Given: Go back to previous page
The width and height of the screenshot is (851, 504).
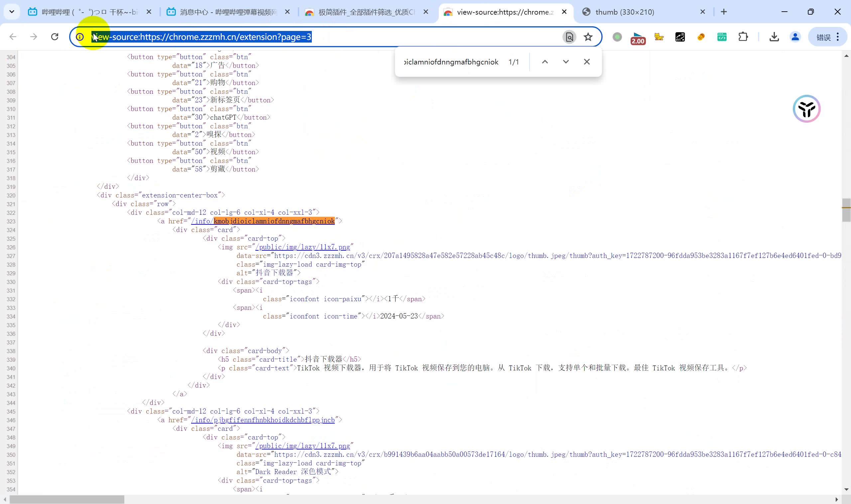Looking at the screenshot, I should (13, 37).
